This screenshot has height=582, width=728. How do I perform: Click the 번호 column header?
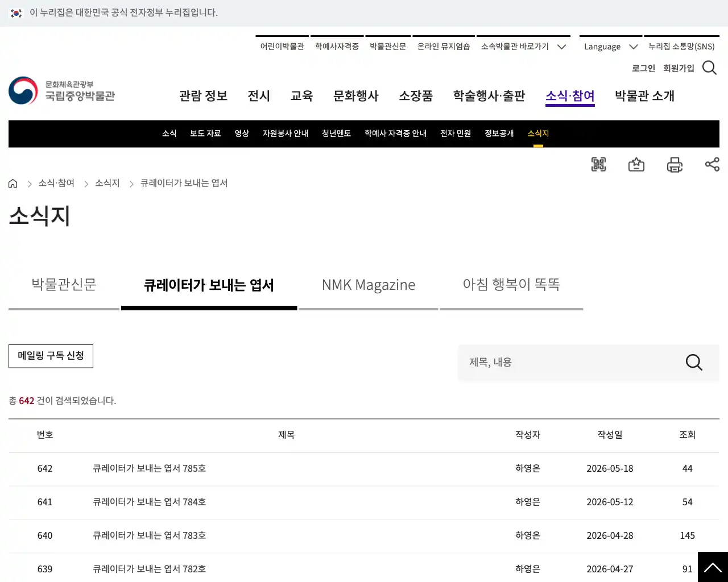point(45,435)
